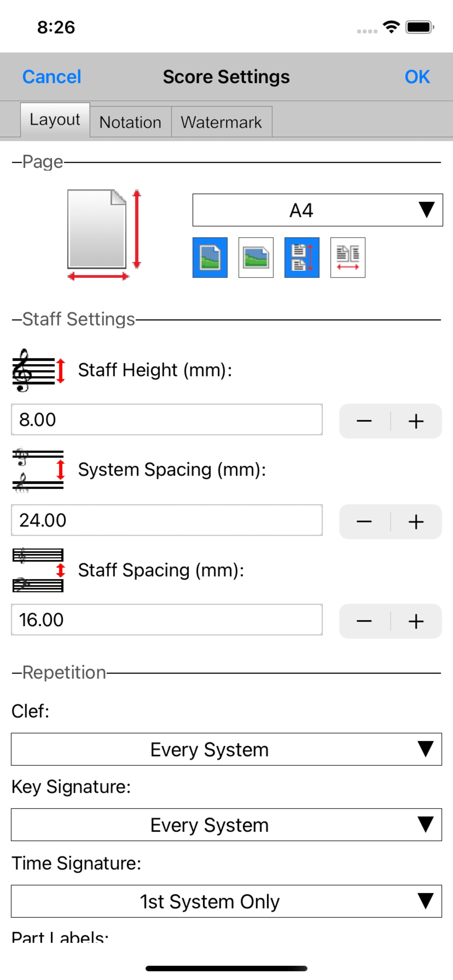Choose vertical page arrangement icon
The height and width of the screenshot is (980, 453).
(302, 258)
